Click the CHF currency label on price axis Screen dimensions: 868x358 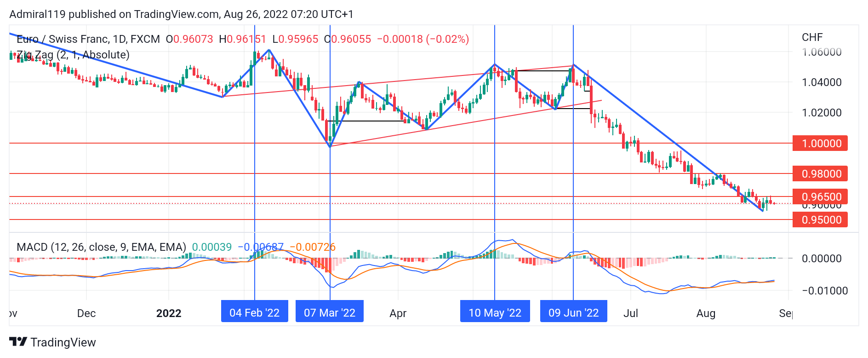[x=812, y=37]
